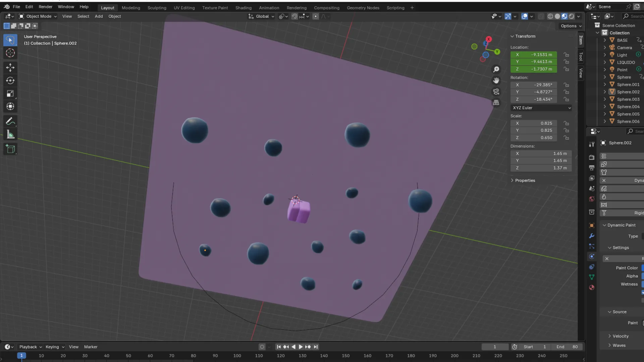
Task: Click the Location Z value field
Action: (534, 69)
